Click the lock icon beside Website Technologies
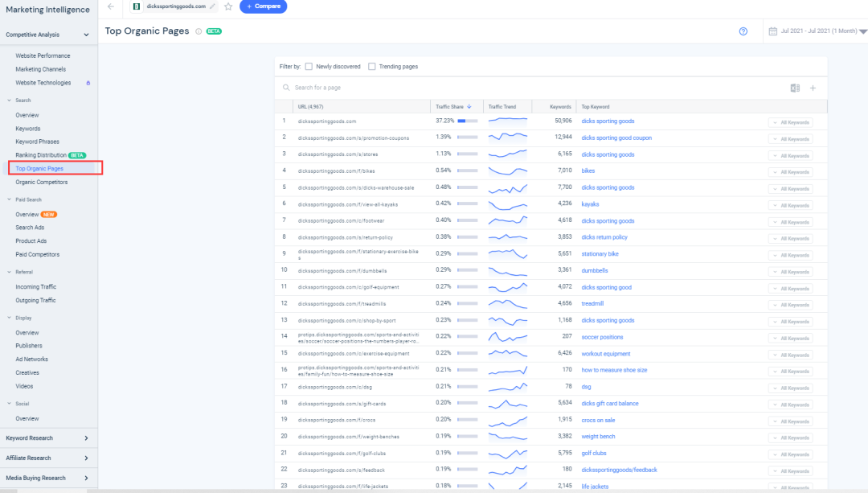The height and width of the screenshot is (493, 868). pos(88,83)
